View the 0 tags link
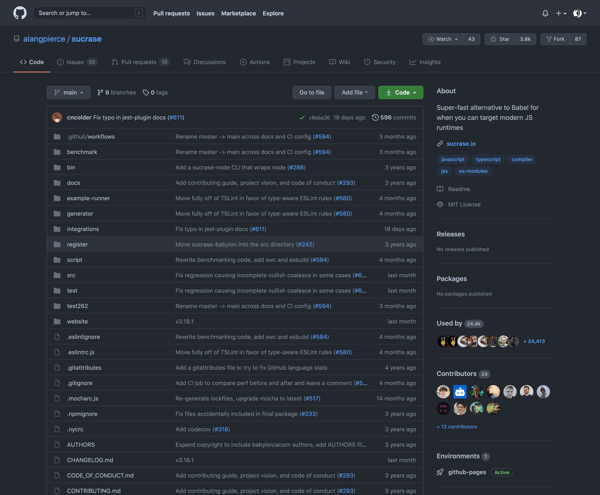The height and width of the screenshot is (495, 600). tap(155, 93)
